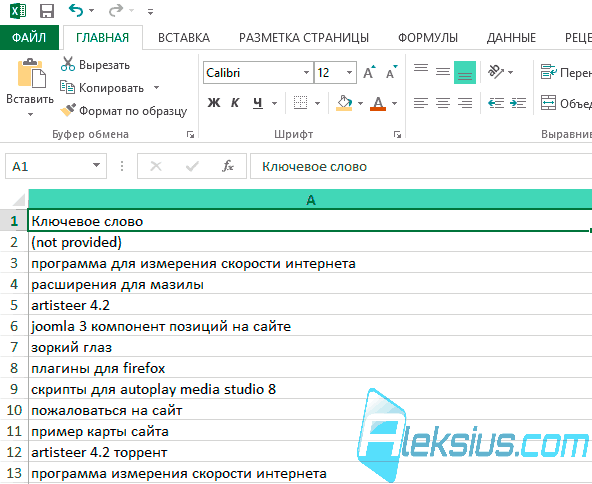Expand the borders dropdown arrow

tap(318, 103)
